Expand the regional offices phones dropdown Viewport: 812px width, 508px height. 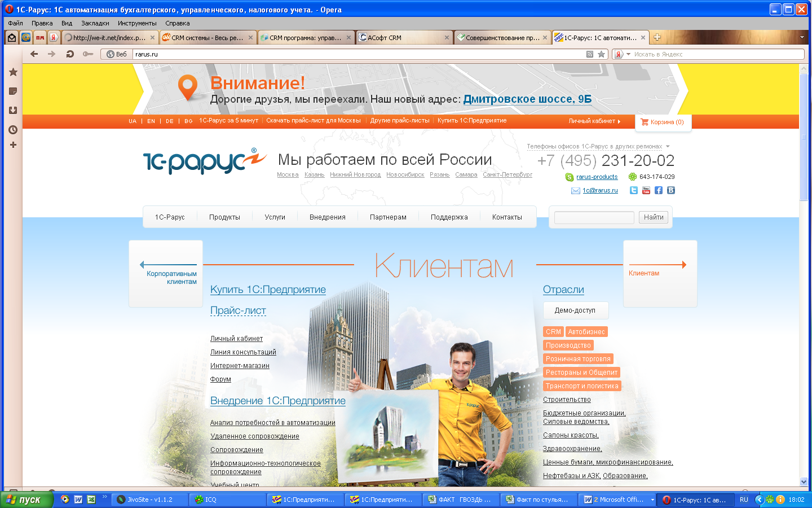point(668,147)
